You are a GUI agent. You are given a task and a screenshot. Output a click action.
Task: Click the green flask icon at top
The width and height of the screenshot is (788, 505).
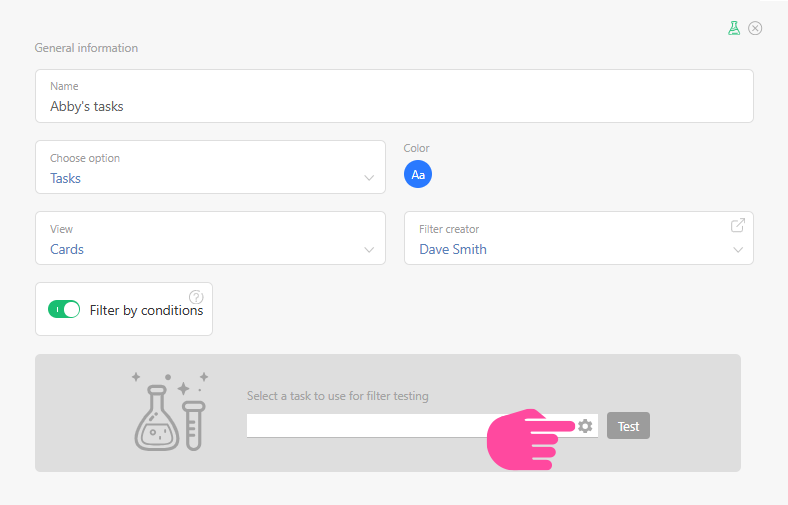(x=734, y=28)
